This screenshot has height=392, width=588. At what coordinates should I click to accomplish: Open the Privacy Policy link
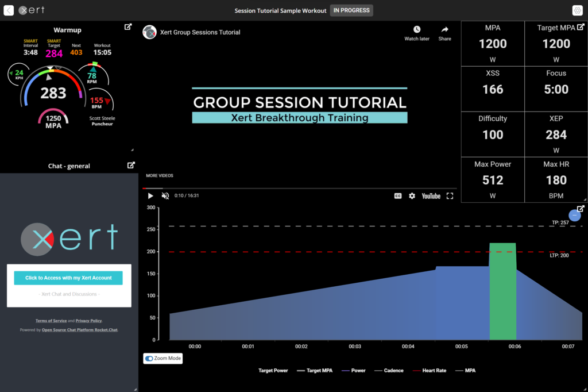(88, 321)
